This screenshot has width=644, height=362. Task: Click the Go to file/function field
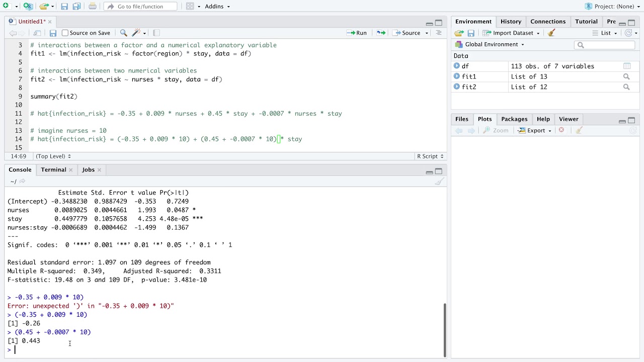[140, 7]
